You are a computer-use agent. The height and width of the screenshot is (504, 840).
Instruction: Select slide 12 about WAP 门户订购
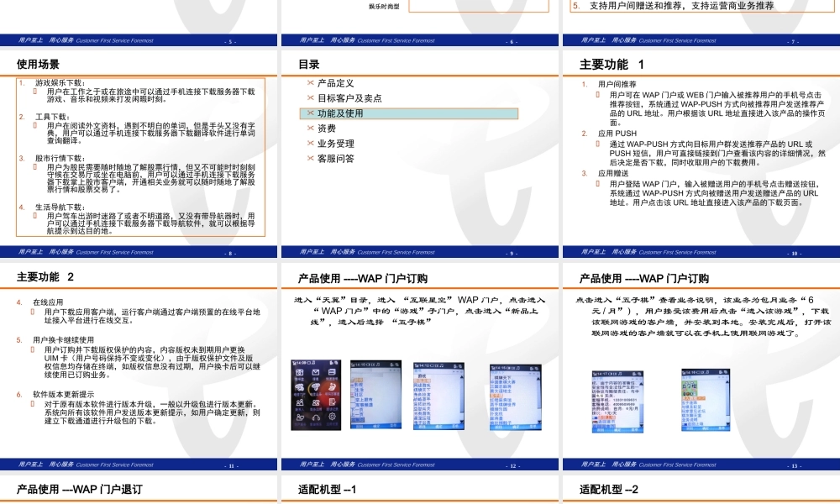click(419, 366)
